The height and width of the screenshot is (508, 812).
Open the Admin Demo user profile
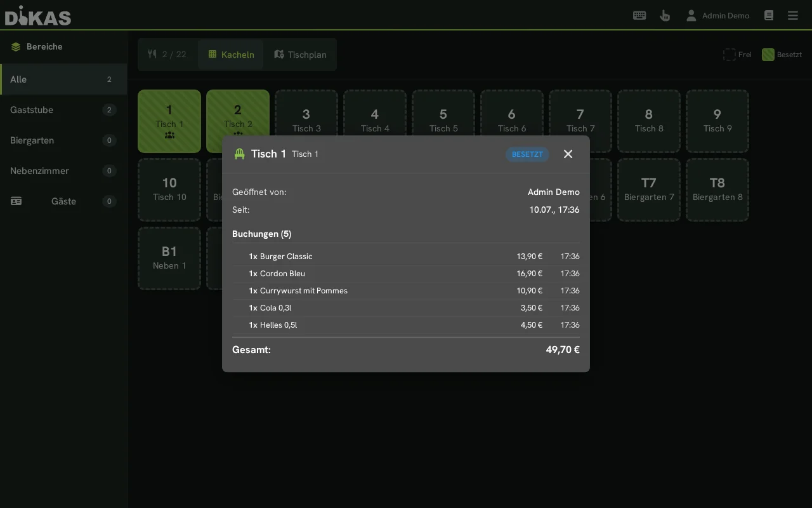click(x=717, y=15)
